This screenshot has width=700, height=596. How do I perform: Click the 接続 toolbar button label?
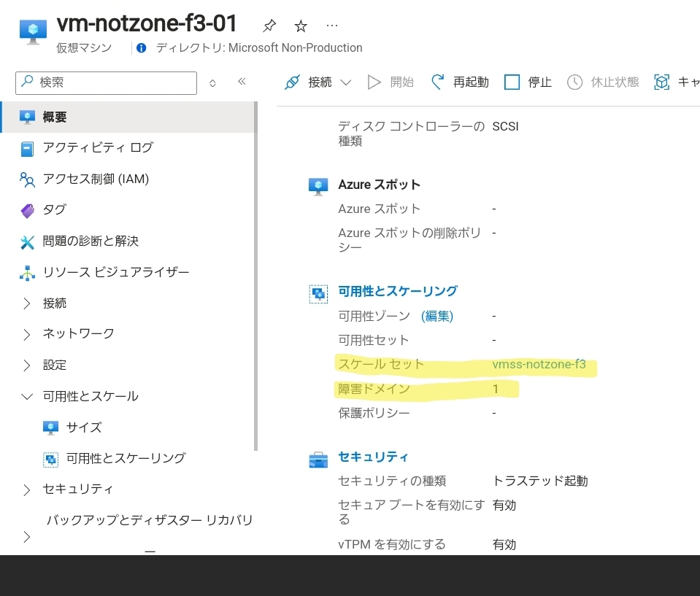tap(320, 82)
